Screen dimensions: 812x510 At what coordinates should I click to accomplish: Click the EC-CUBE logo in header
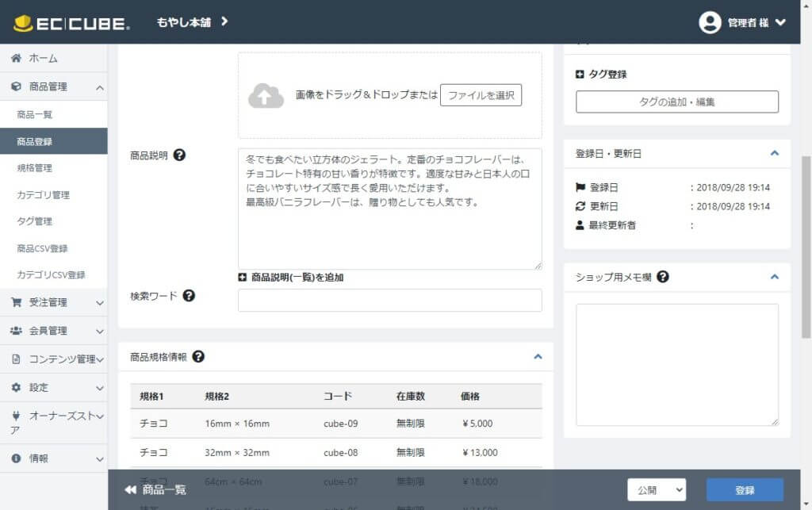tap(71, 23)
